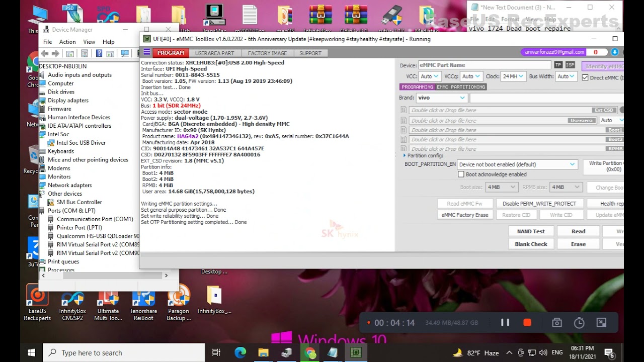Collapse the Partition config section
This screenshot has height=362, width=644.
(x=405, y=156)
